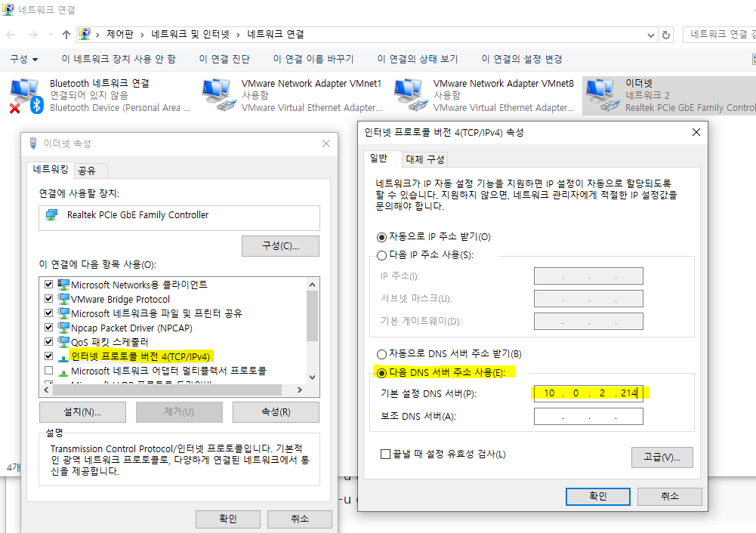Image resolution: width=756 pixels, height=533 pixels.
Task: Expand the address bar history dropdown
Action: (650, 35)
